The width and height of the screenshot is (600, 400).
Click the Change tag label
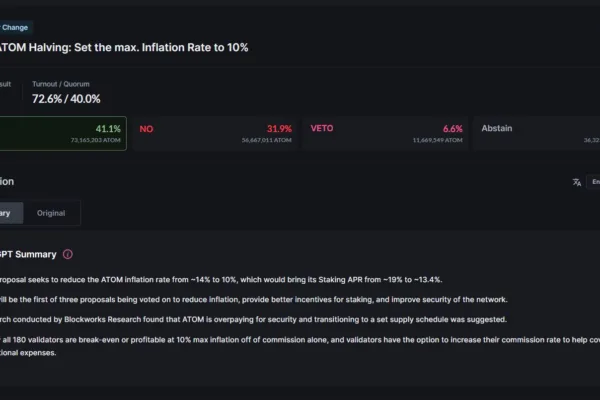pyautogui.click(x=15, y=28)
